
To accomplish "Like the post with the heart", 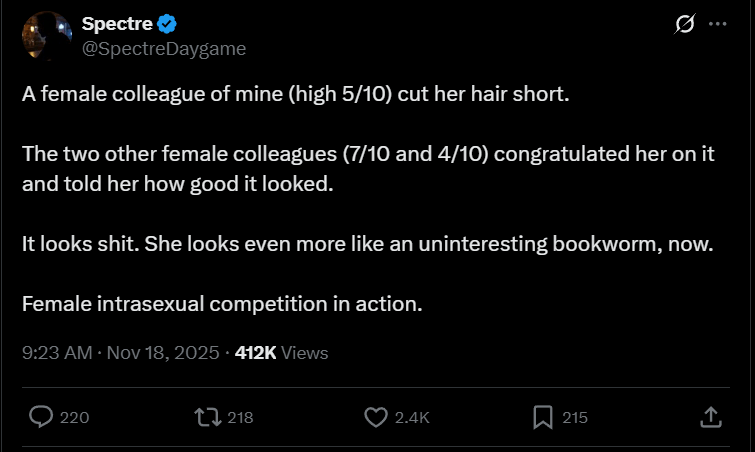I will click(375, 417).
